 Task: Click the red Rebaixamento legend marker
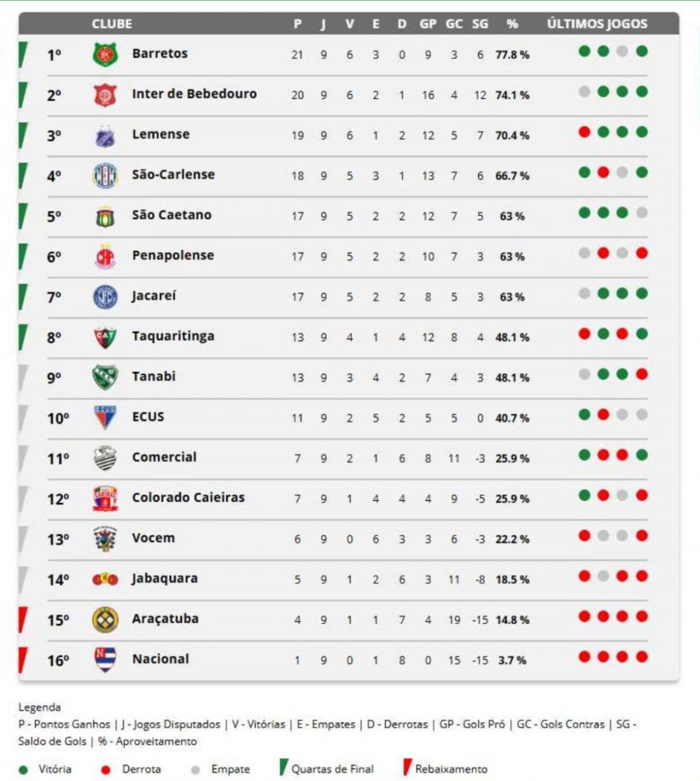point(406,768)
